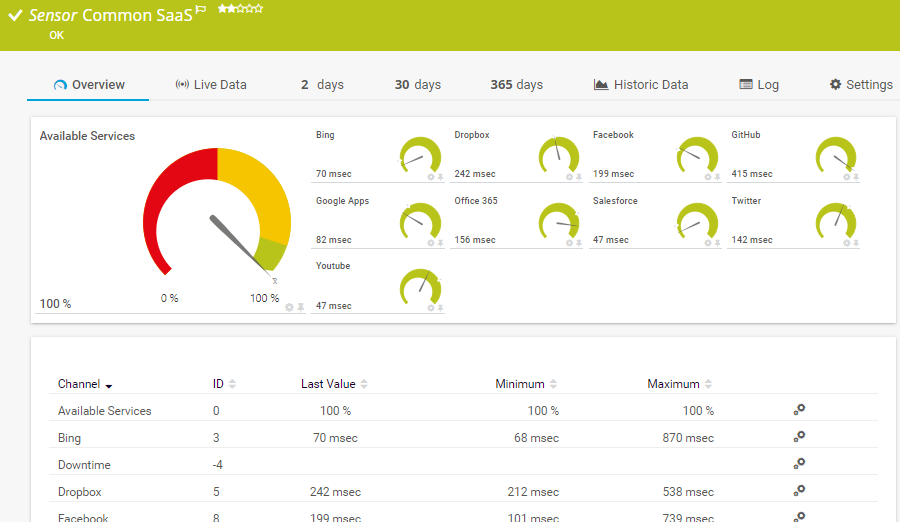Click the Twitter response time gauge
The width and height of the screenshot is (900, 522).
point(836,222)
